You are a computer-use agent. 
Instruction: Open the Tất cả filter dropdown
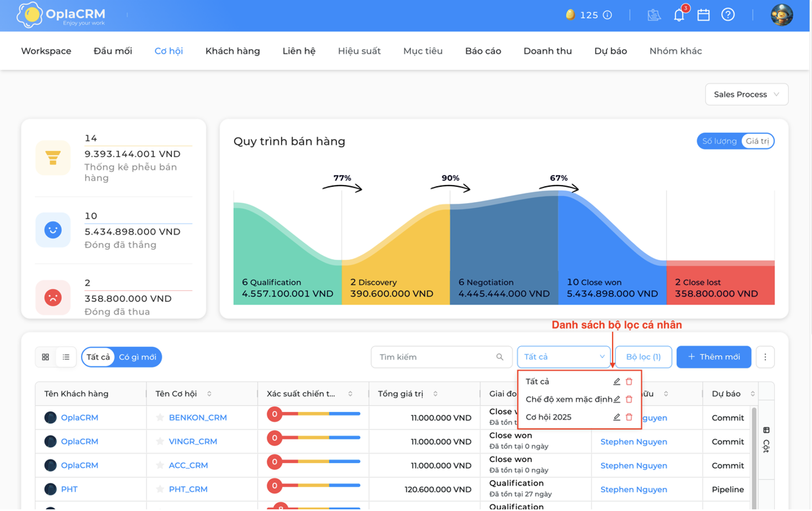pos(564,357)
